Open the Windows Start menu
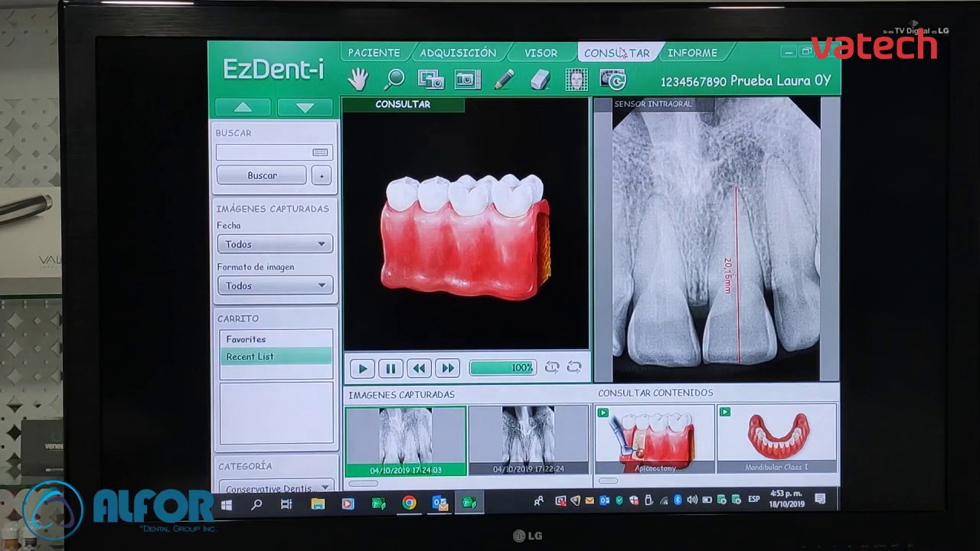 227,504
